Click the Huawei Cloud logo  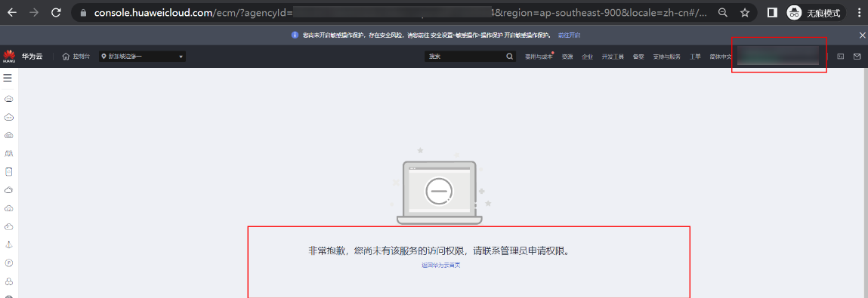coord(9,57)
